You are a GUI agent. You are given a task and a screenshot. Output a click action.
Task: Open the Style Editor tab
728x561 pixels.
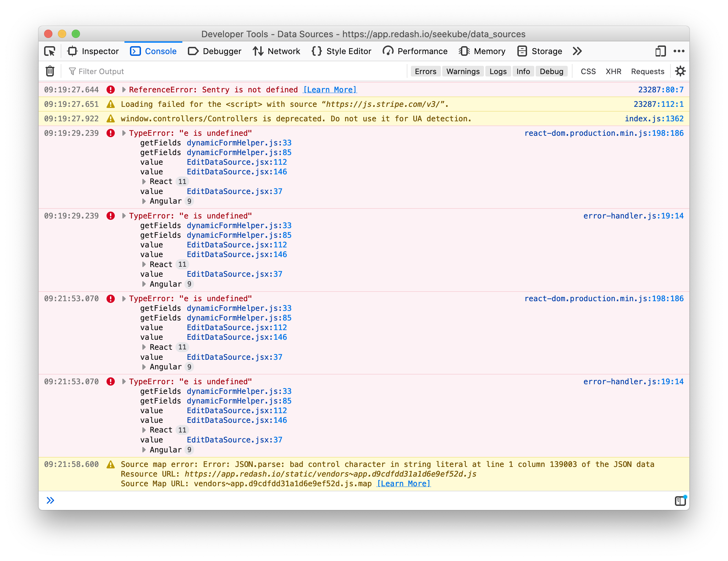[341, 51]
